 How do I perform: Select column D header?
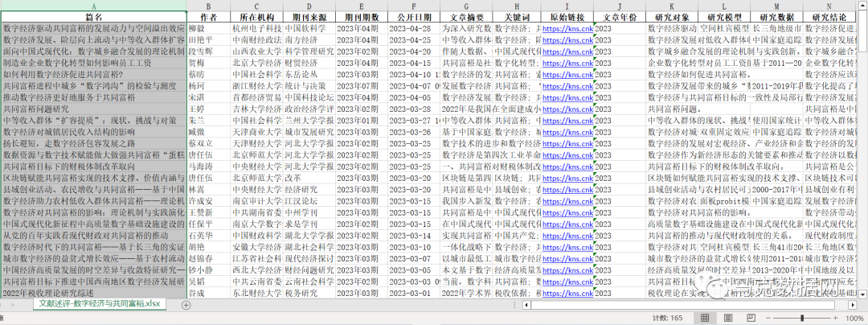tap(309, 5)
